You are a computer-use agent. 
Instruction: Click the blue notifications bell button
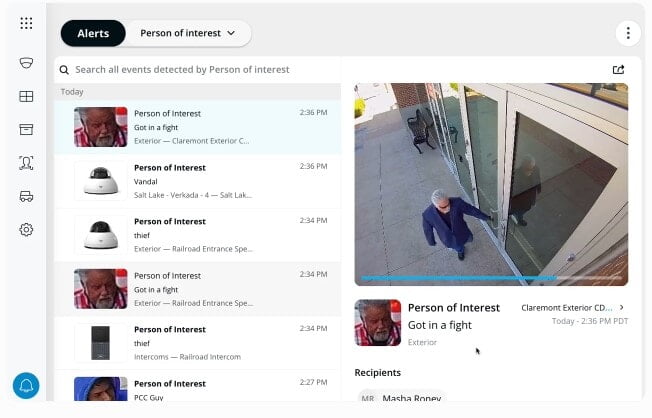pyautogui.click(x=26, y=386)
